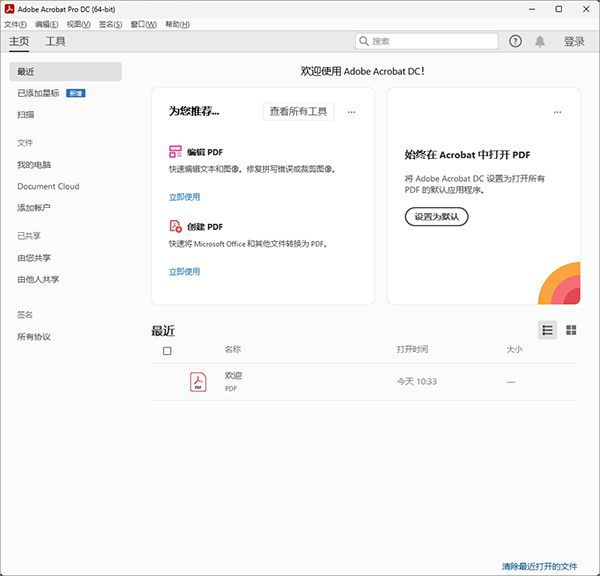
Task: Sort by the 打开时间 column header
Action: pyautogui.click(x=412, y=349)
